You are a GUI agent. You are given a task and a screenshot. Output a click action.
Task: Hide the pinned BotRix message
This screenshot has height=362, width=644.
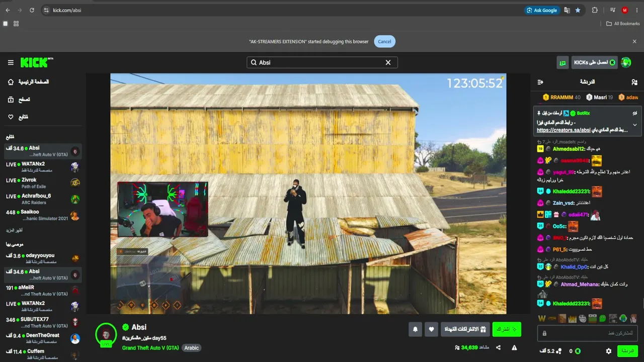[x=635, y=114]
